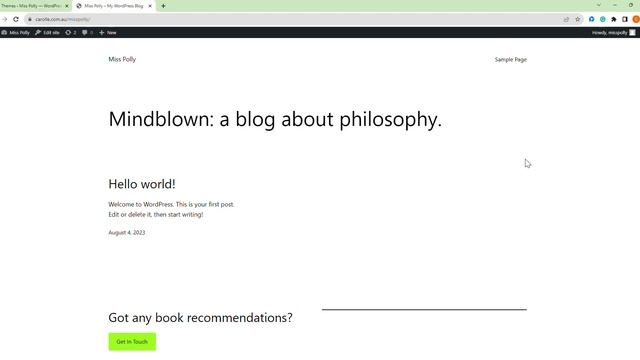Switch to the Themes - Miss Polly WordPress tab
This screenshot has height=360, width=640.
tap(32, 6)
